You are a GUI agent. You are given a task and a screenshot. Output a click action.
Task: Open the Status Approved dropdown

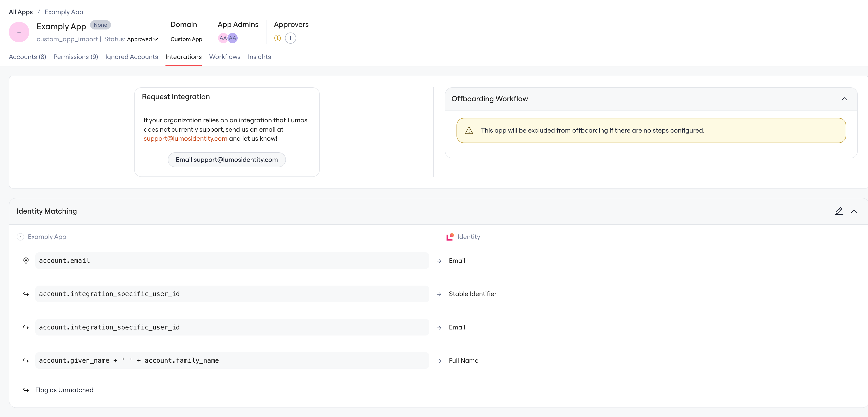[x=143, y=39]
